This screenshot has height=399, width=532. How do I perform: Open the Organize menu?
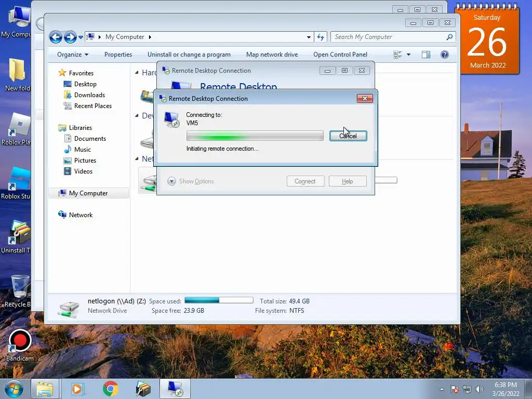(x=73, y=55)
